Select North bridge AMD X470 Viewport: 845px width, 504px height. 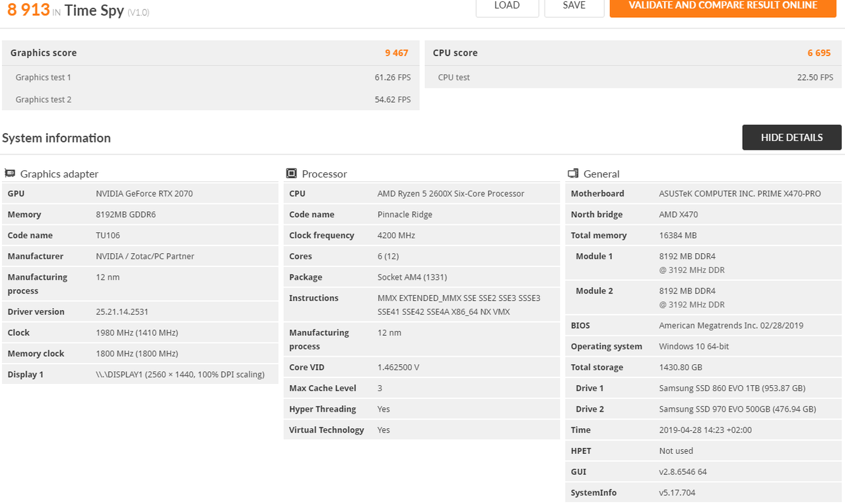[678, 214]
